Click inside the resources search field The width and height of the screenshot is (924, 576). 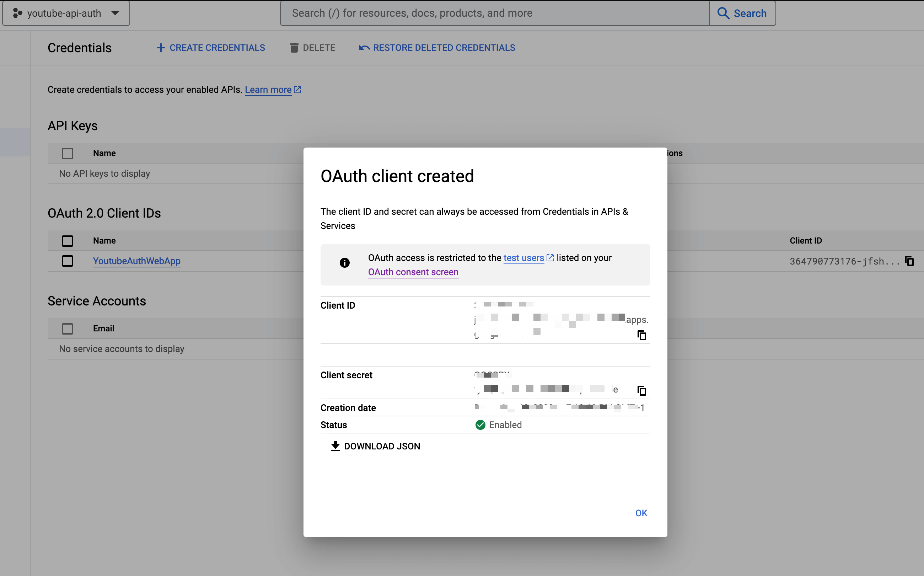click(495, 13)
